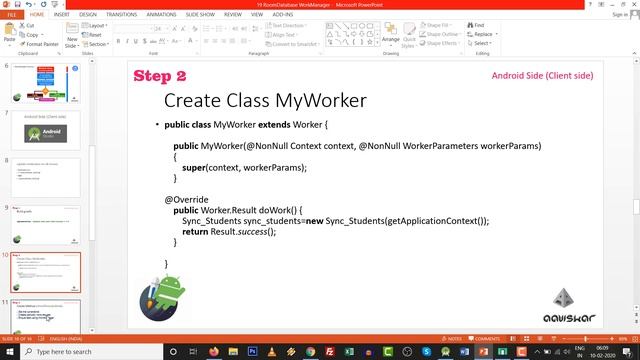Open the Layout dropdown

point(95,25)
